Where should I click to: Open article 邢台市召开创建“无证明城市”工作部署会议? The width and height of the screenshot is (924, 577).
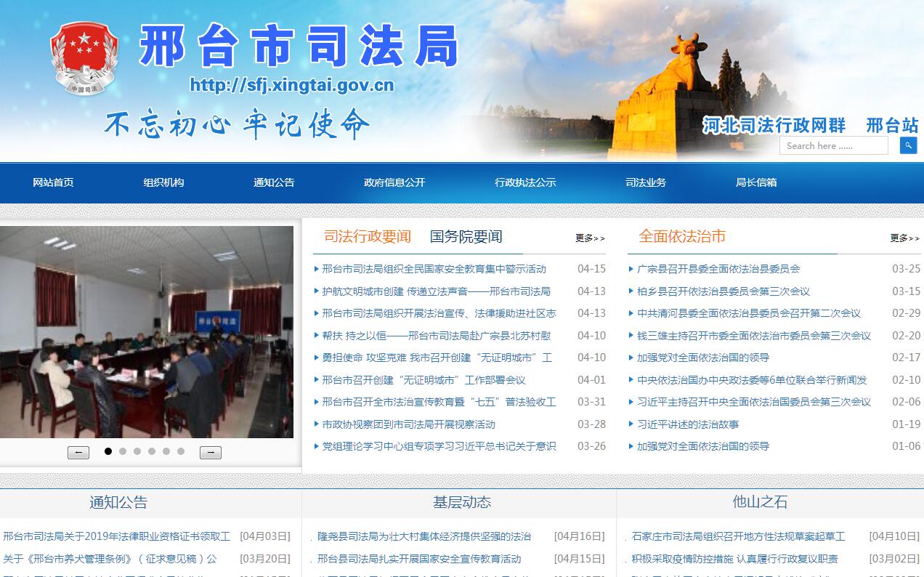pyautogui.click(x=423, y=380)
